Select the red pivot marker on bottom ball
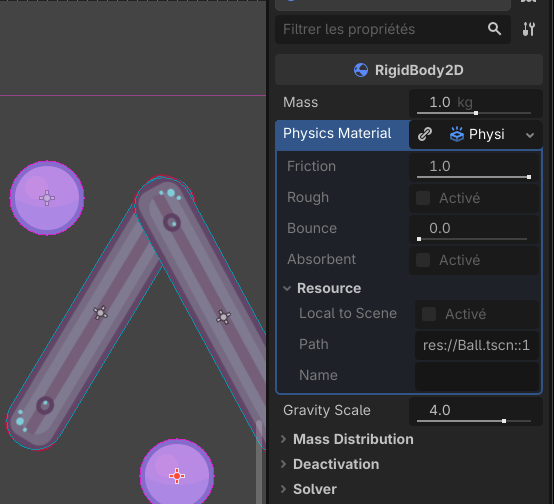Viewport: 554px width, 504px height. point(177,476)
